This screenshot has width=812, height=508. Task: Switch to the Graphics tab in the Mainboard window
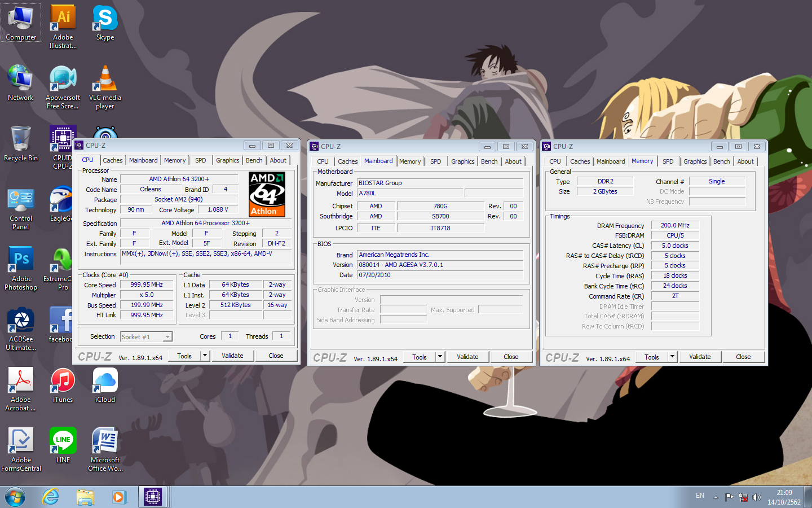click(x=463, y=161)
